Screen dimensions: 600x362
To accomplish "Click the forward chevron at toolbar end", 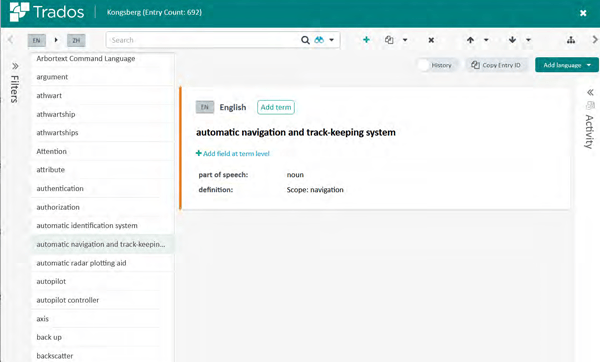I will coord(595,39).
